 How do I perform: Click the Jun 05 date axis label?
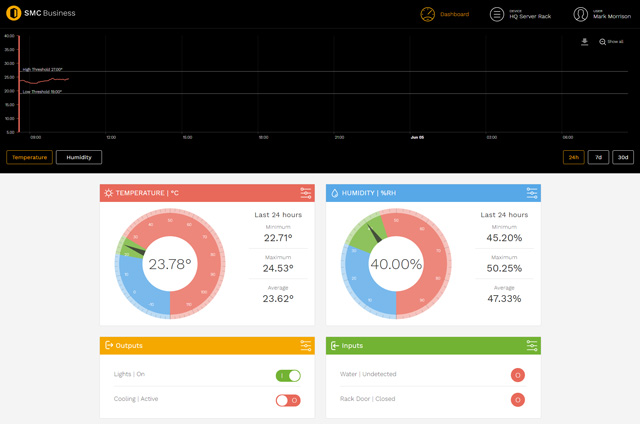pyautogui.click(x=417, y=138)
